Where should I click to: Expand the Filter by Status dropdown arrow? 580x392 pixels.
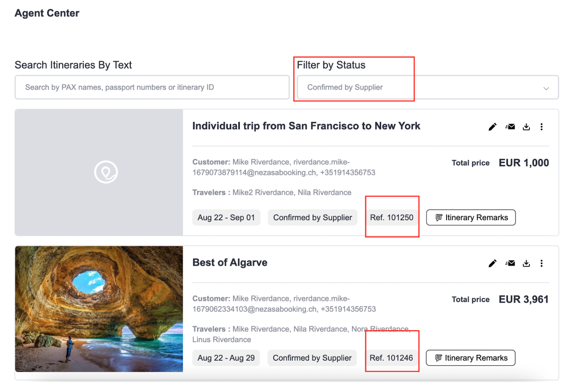click(x=546, y=88)
